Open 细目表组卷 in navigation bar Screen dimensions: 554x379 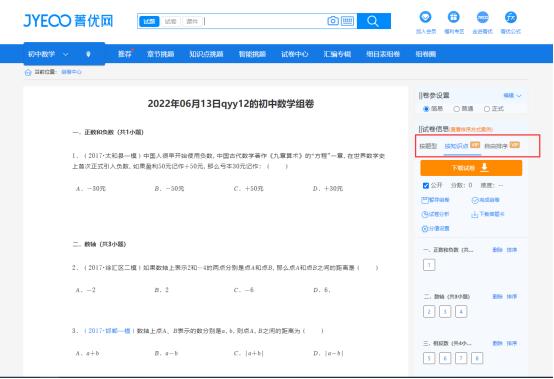coord(383,54)
